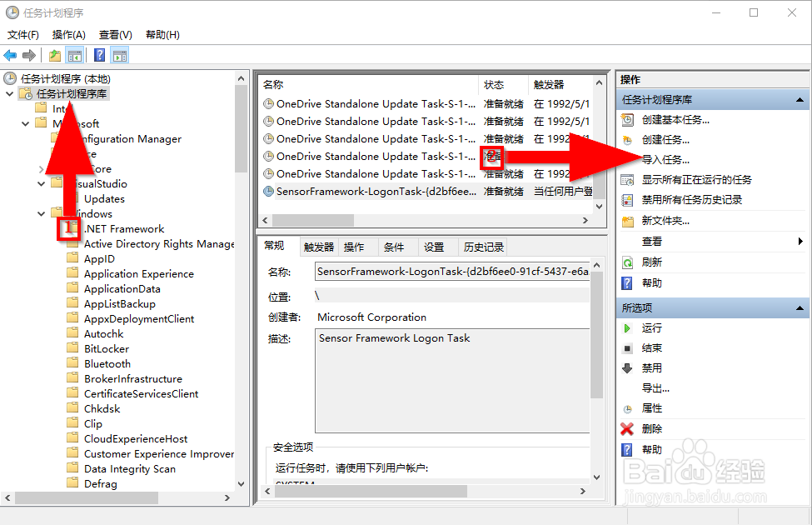Viewport: 812px width, 525px height.
Task: Collapse the Windows folder node
Action: point(41,213)
